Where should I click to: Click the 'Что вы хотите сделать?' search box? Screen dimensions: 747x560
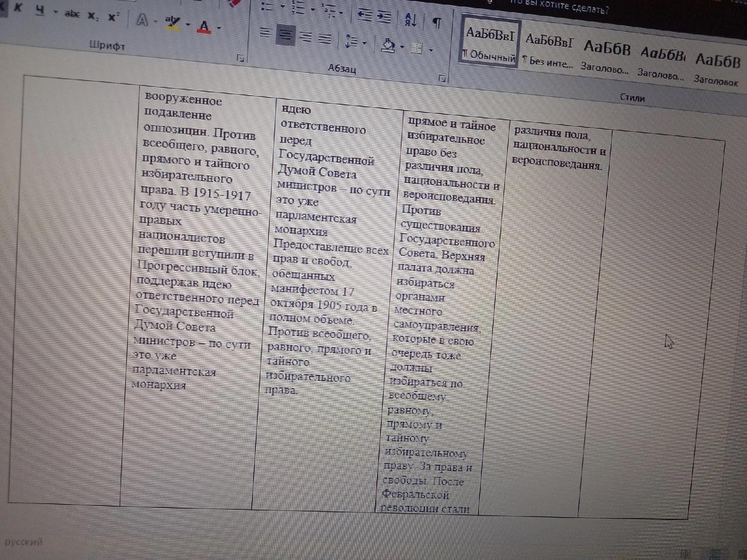pyautogui.click(x=560, y=7)
